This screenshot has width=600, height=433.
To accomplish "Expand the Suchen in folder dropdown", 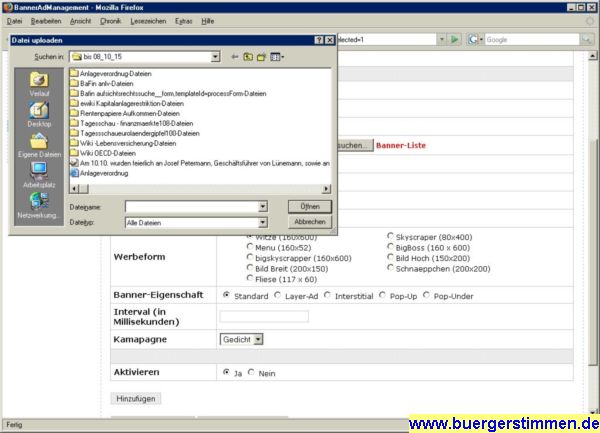I will pos(215,57).
